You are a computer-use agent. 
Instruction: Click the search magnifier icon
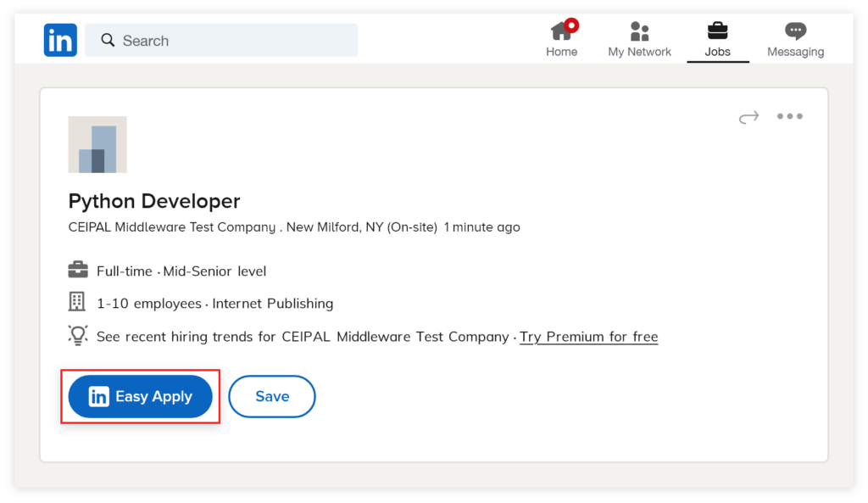click(x=108, y=40)
